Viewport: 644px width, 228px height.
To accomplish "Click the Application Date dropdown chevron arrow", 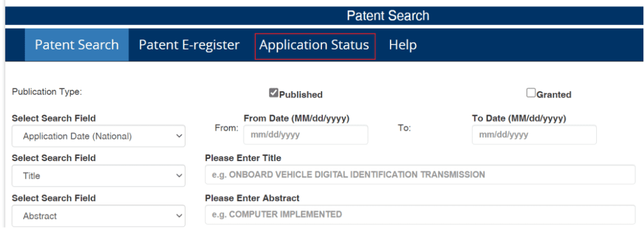I will [179, 136].
